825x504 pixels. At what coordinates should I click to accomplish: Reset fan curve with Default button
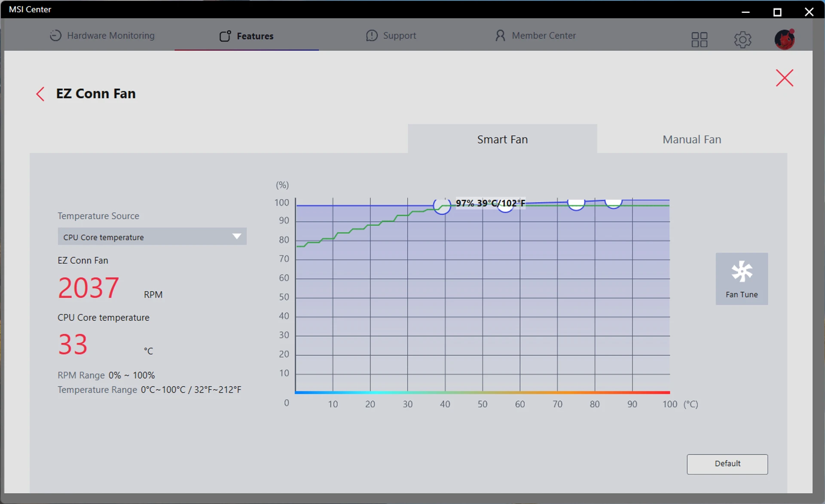coord(727,464)
